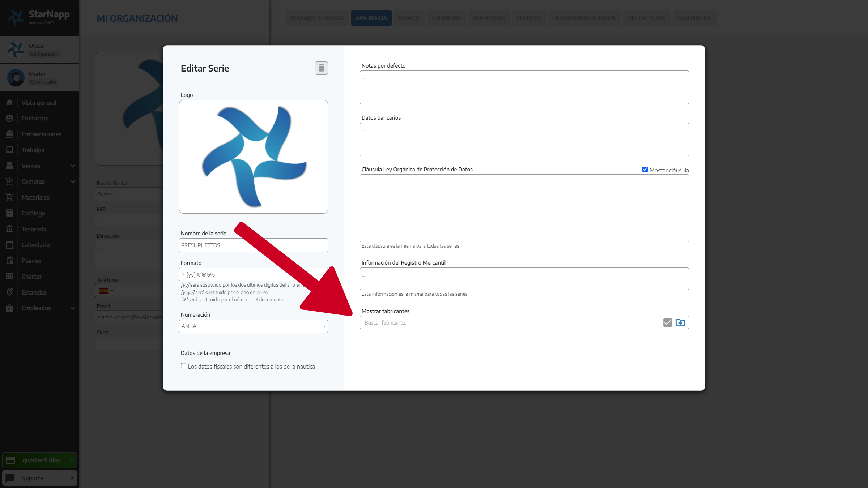Open Embarcaciones via its ship icon

coord(10,134)
